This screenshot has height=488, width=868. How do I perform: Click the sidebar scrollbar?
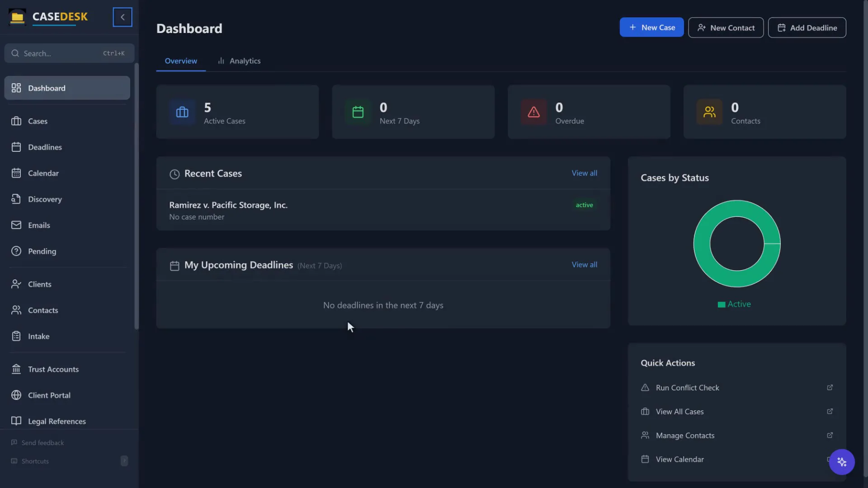coord(137,197)
